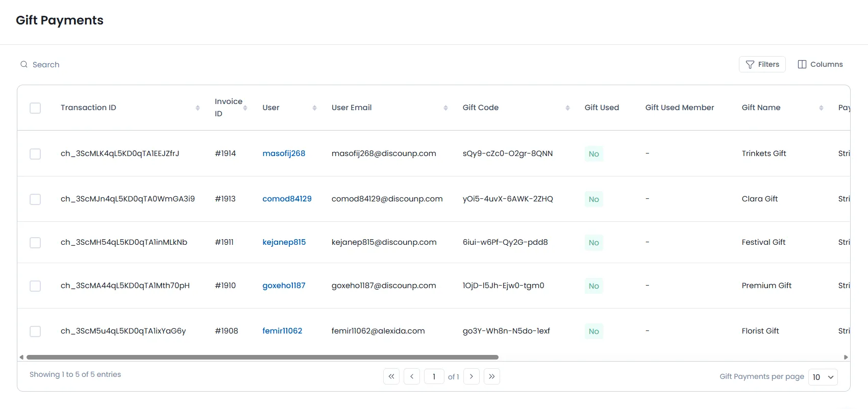Sort by User Email sort icon
The width and height of the screenshot is (868, 409).
[x=445, y=108]
